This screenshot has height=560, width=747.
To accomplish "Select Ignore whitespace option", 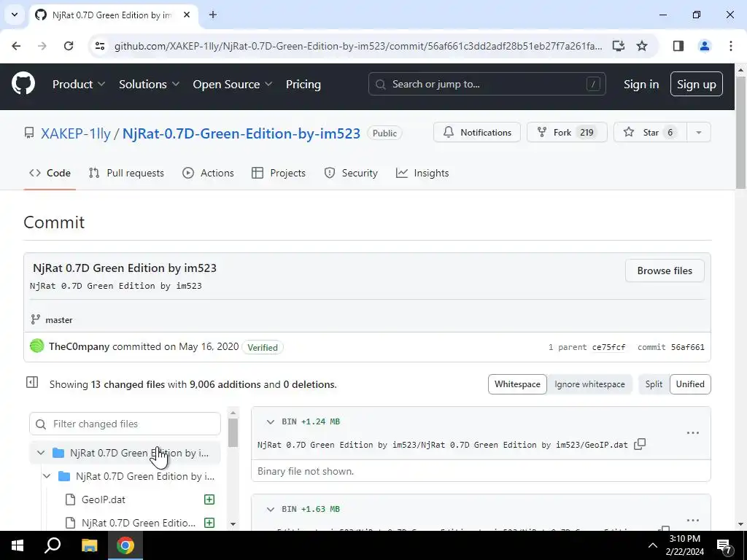I will pos(589,384).
